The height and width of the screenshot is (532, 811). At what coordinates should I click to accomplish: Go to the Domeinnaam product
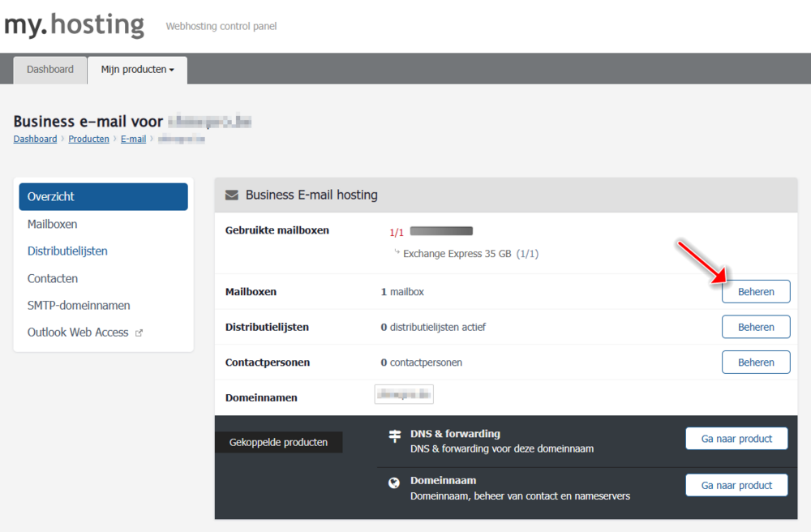[x=736, y=486]
